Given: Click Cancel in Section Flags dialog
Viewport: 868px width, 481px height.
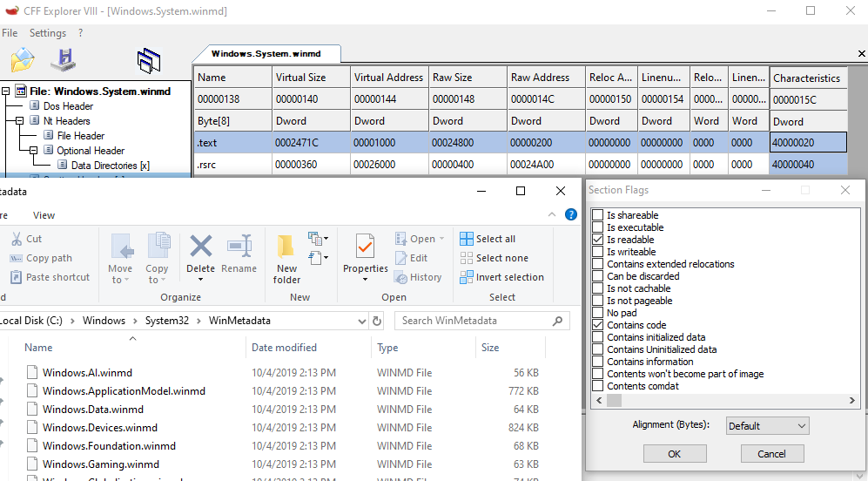Looking at the screenshot, I should point(771,454).
